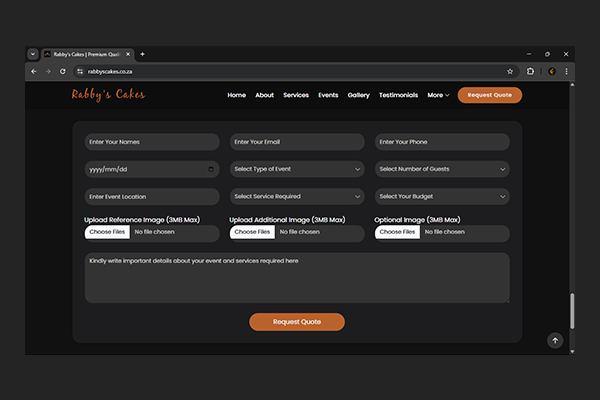Click the browser back arrow

(34, 72)
